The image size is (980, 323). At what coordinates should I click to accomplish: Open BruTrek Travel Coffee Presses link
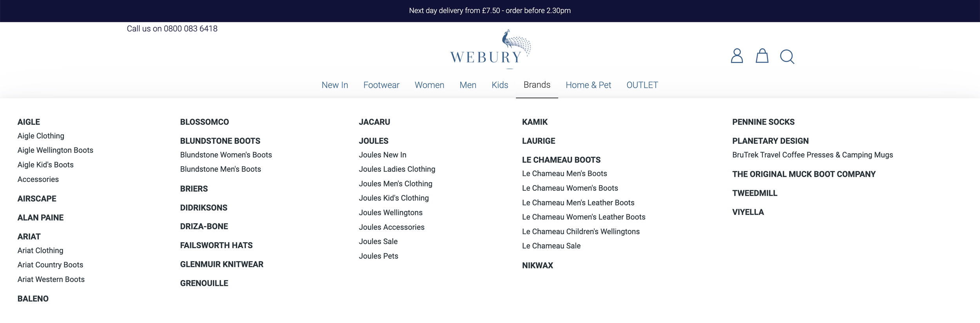click(813, 155)
